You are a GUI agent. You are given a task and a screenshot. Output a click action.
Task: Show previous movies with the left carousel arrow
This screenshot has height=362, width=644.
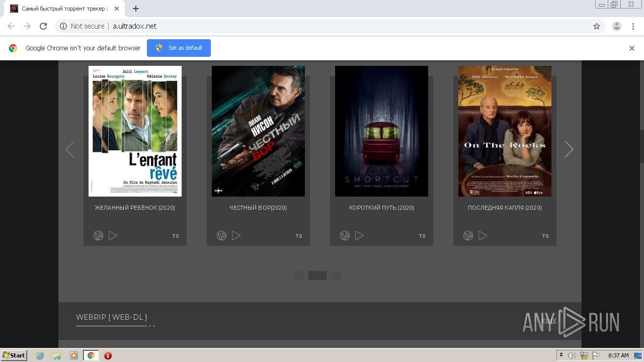pyautogui.click(x=70, y=149)
